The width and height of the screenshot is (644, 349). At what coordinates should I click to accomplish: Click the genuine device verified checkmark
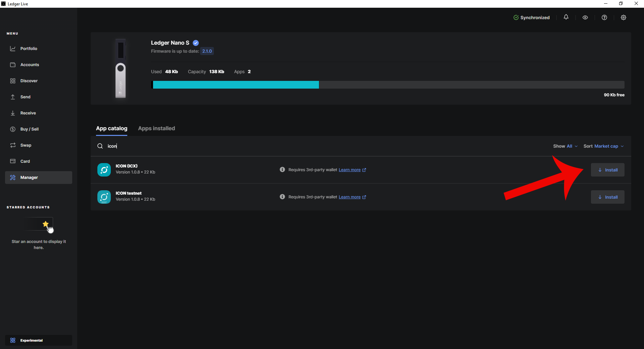coord(196,43)
